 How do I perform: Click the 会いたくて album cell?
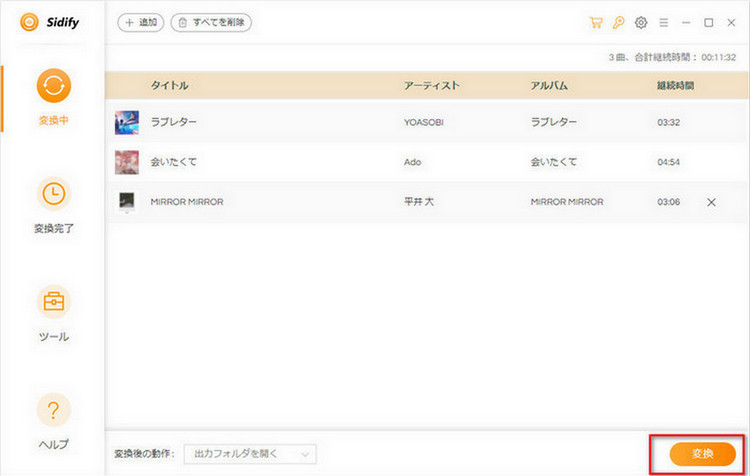coord(554,162)
